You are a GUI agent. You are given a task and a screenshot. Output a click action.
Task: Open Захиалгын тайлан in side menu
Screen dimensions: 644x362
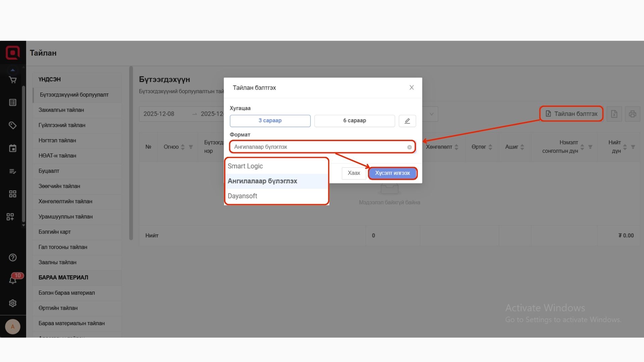click(61, 110)
